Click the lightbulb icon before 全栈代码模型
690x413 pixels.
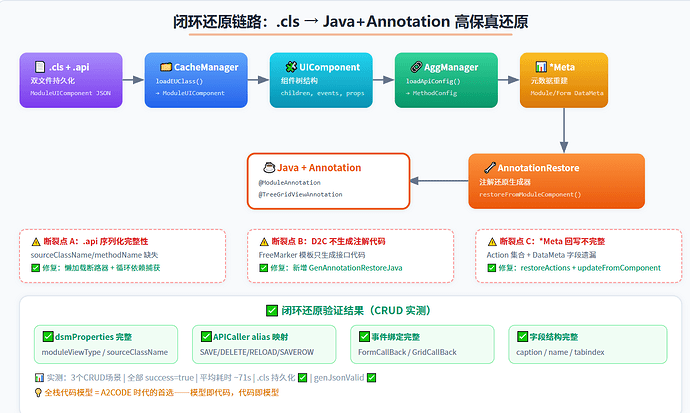(38, 392)
